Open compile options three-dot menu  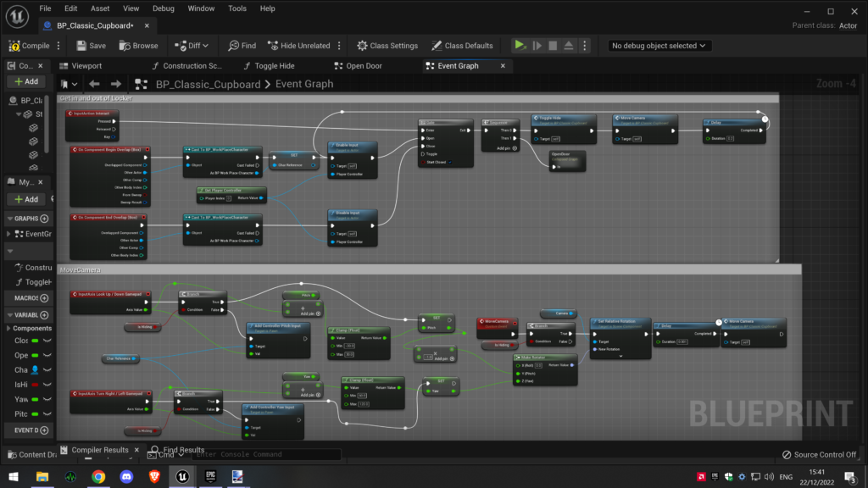coord(58,46)
